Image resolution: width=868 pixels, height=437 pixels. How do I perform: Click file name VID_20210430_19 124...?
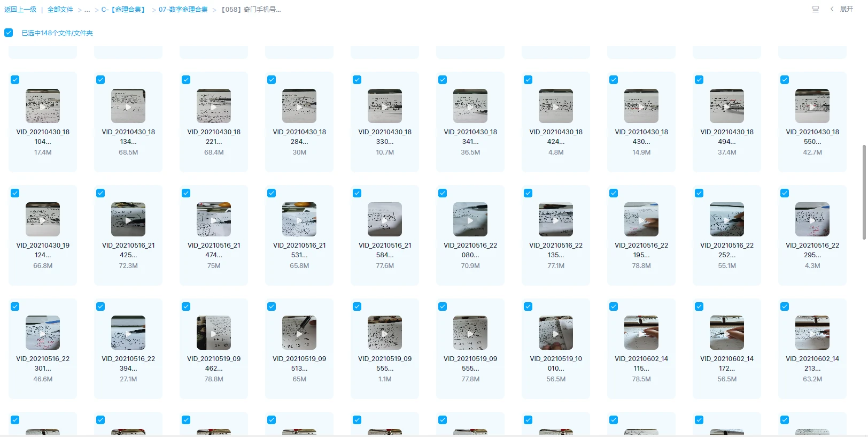43,250
